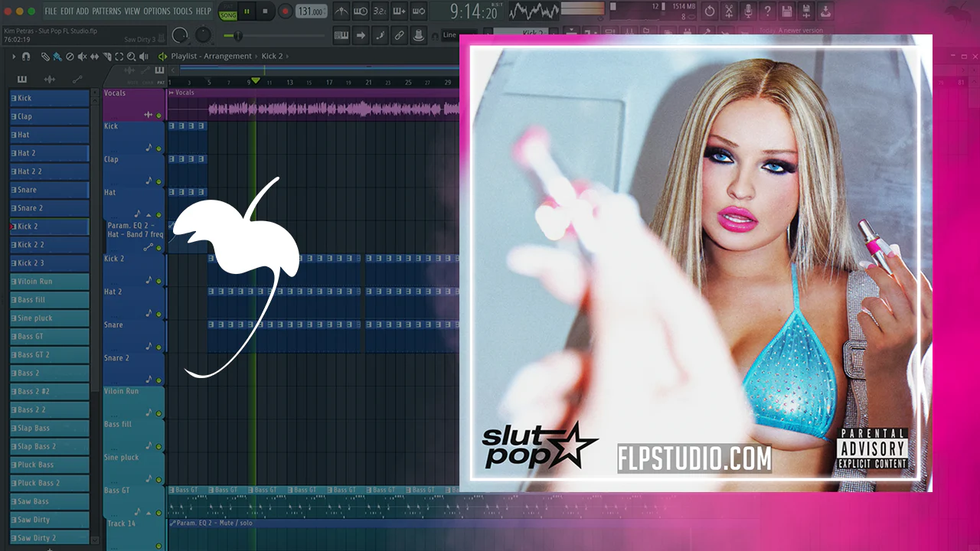Toggle the step editing icon
980x551 pixels.
click(x=380, y=35)
